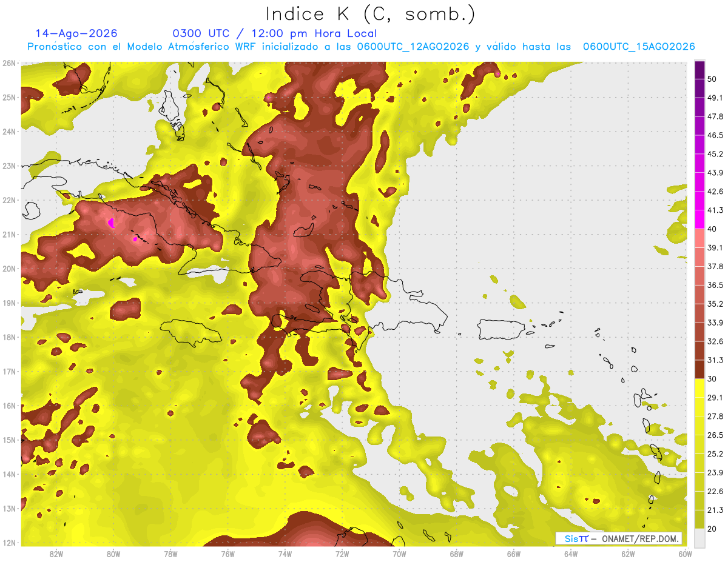Pick the bright yellow swatch between 29.1 and 30
The height and width of the screenshot is (562, 728).
tap(700, 388)
